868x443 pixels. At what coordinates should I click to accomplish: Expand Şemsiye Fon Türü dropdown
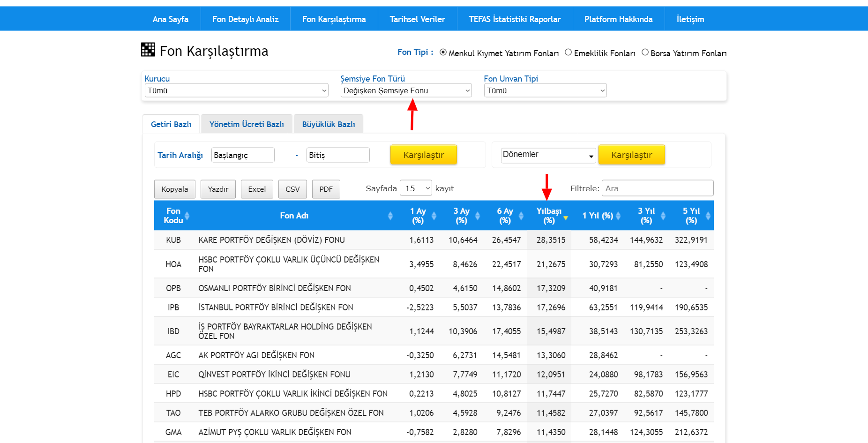pos(406,90)
